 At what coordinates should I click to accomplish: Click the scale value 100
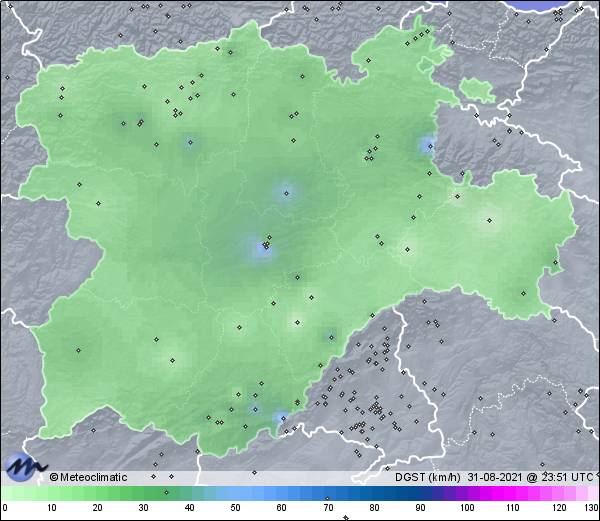tap(467, 508)
